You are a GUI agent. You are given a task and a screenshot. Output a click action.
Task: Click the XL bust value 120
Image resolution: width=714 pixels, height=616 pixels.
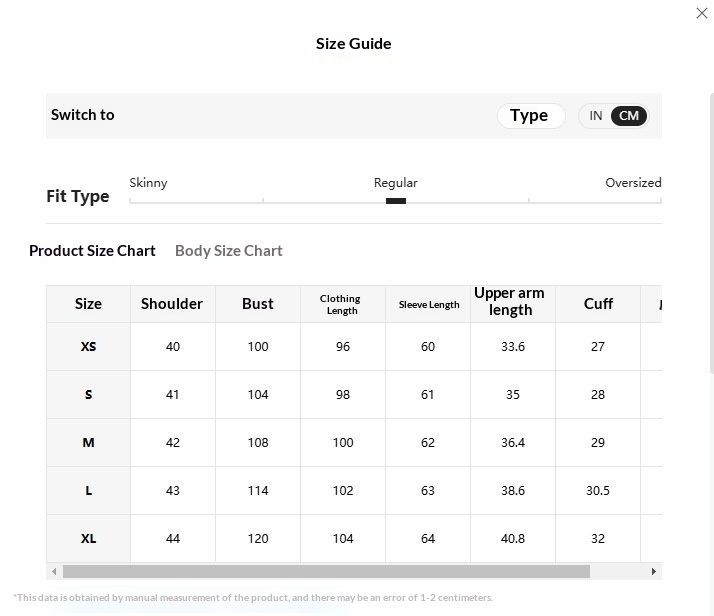(x=258, y=539)
